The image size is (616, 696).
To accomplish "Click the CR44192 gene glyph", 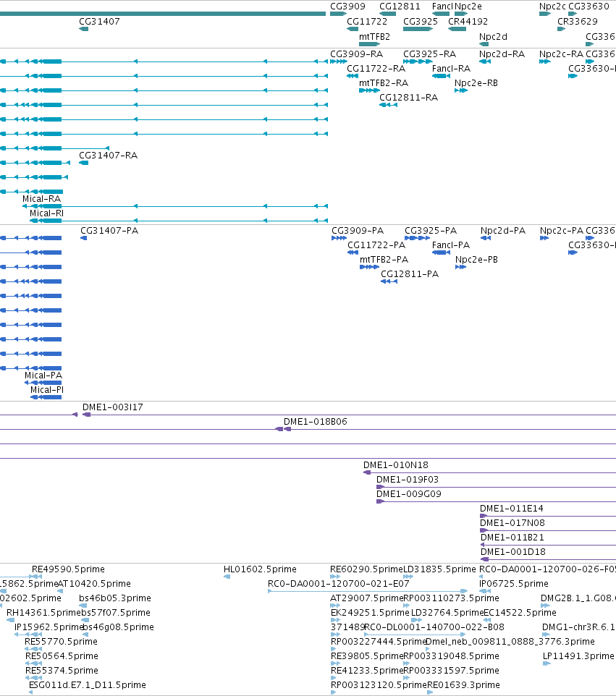I will (457, 29).
